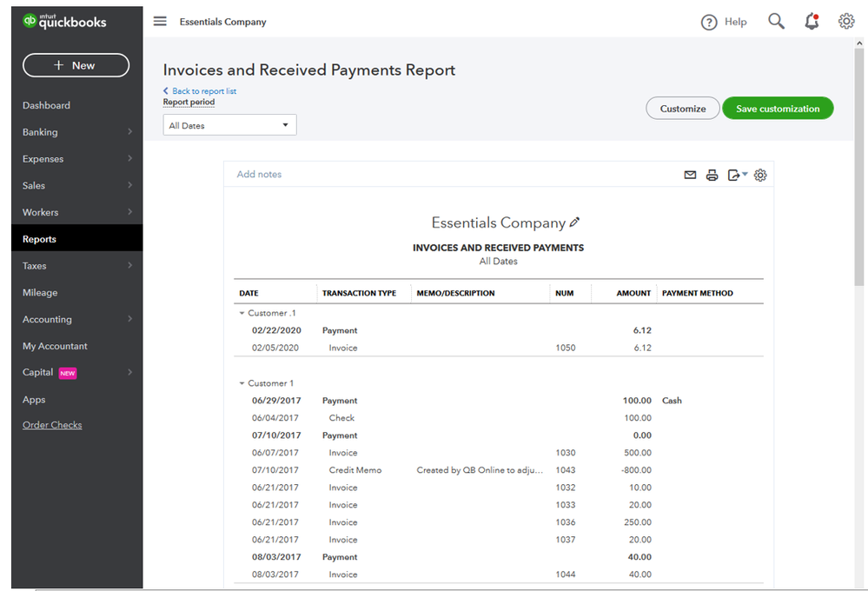Click the PAYMENT METHOD column header

pos(697,293)
